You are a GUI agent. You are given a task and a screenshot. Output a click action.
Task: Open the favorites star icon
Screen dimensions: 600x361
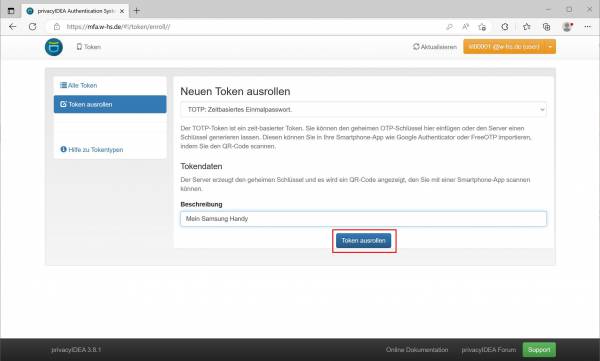click(x=527, y=27)
